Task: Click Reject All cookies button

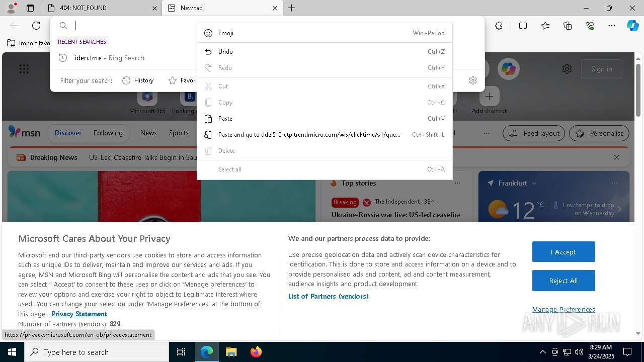Action: tap(563, 281)
